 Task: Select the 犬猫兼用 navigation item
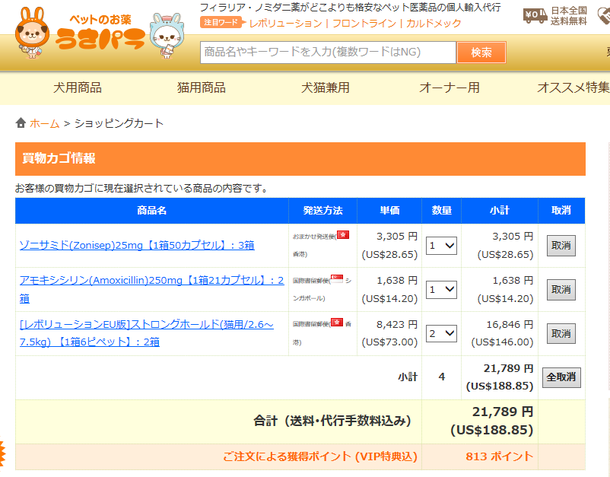[x=325, y=88]
